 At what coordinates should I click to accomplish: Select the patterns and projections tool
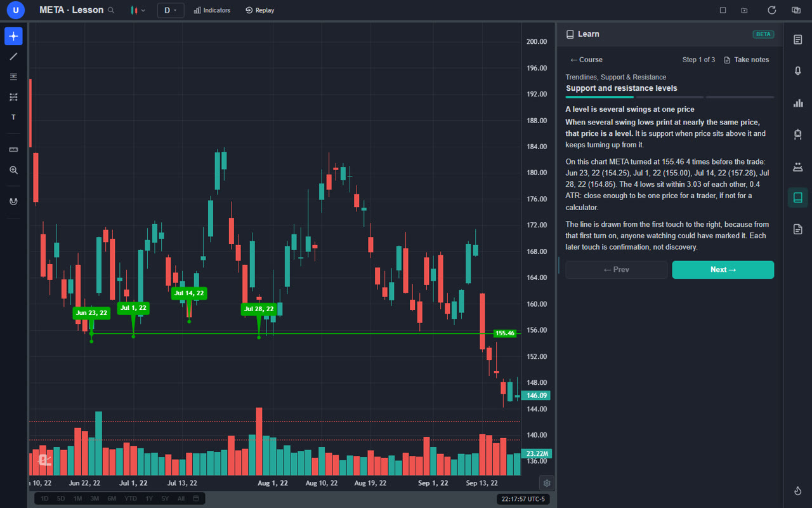pos(13,97)
